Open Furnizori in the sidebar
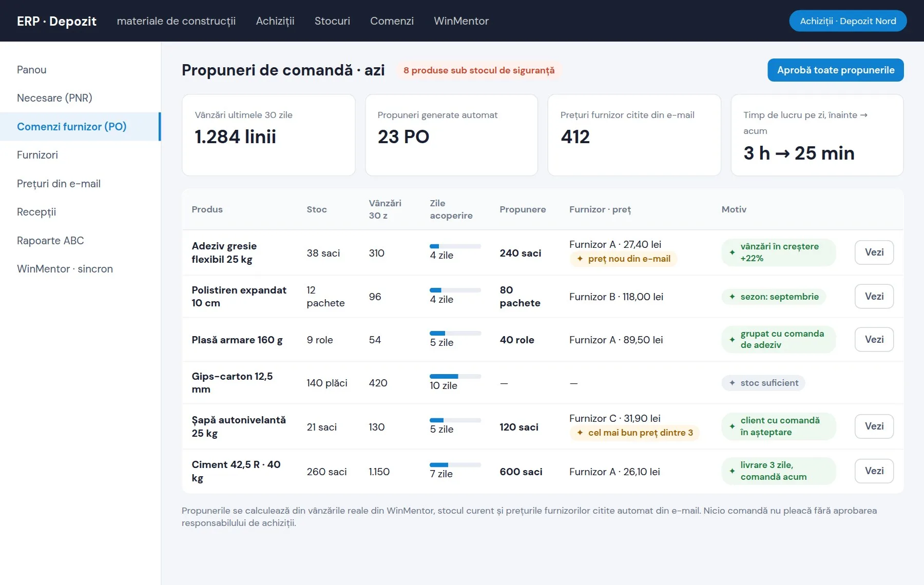924x585 pixels. click(80, 155)
